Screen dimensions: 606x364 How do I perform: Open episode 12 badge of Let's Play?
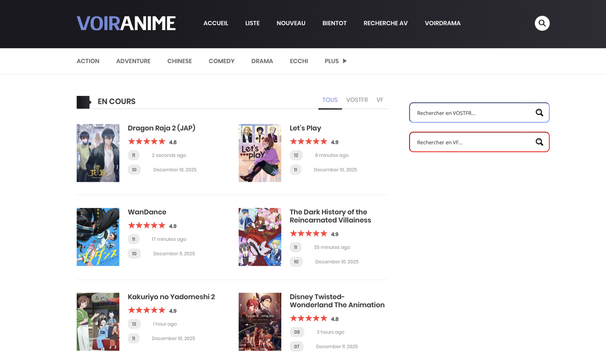click(296, 155)
